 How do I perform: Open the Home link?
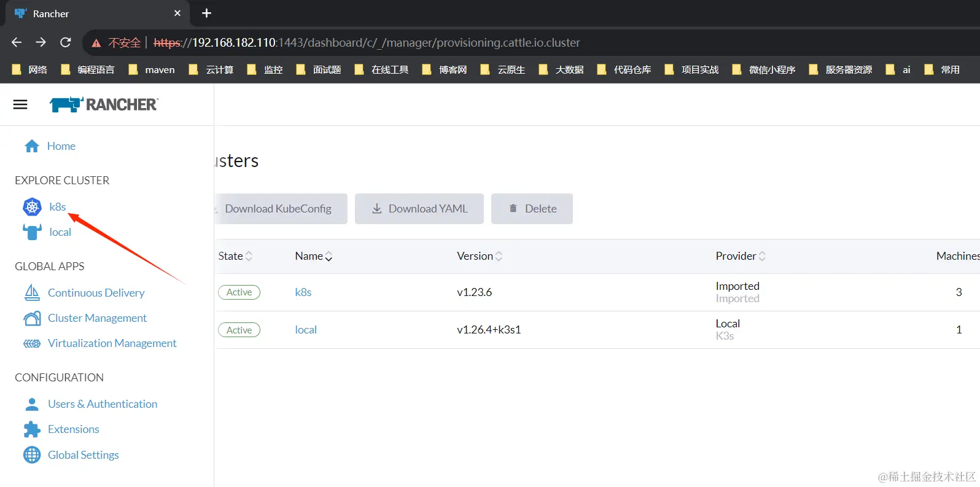coord(61,146)
